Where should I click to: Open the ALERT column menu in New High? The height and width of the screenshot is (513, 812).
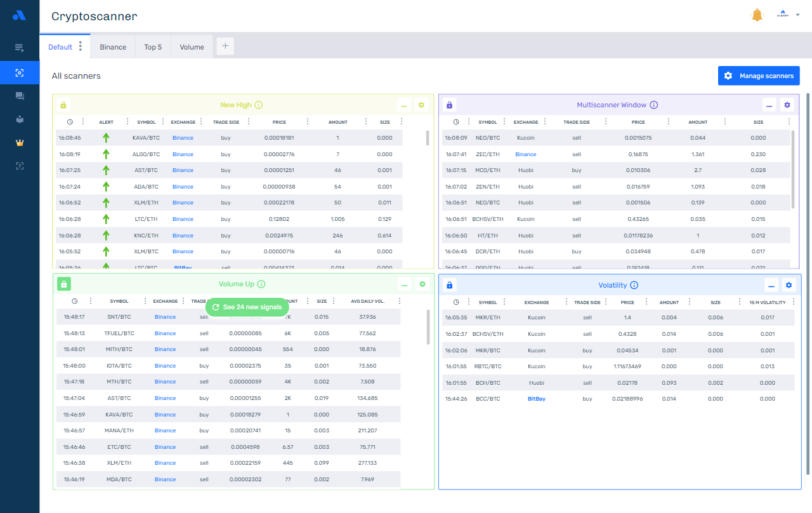point(127,122)
